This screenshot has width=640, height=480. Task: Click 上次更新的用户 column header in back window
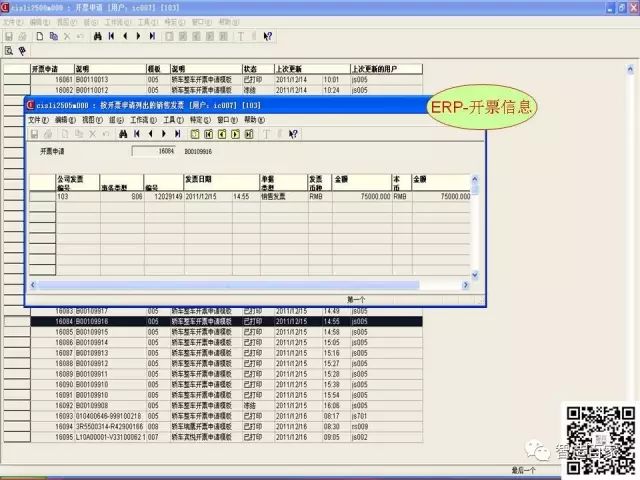coord(386,69)
